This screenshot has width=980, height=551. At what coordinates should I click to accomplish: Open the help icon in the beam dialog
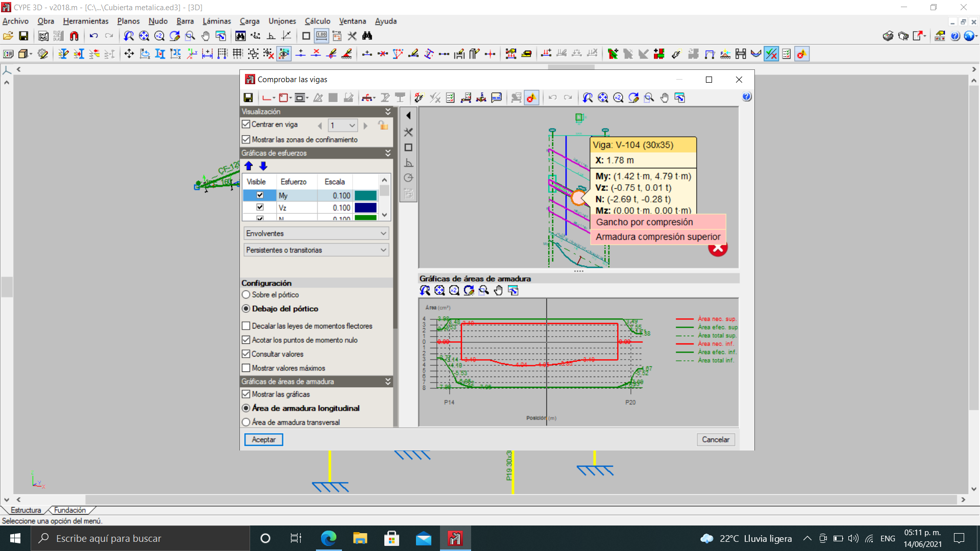coord(746,97)
